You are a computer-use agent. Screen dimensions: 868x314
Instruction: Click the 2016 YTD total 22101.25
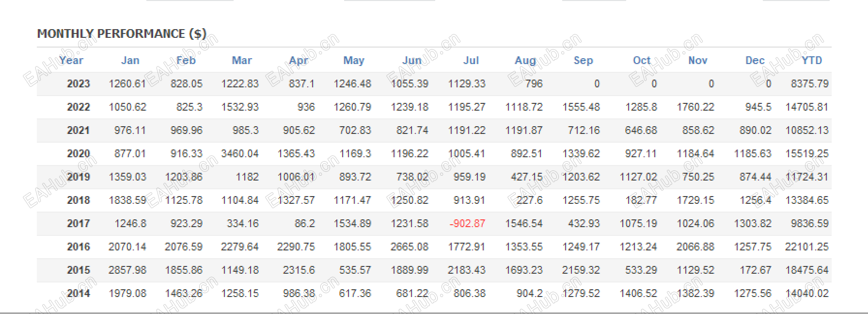coord(807,247)
